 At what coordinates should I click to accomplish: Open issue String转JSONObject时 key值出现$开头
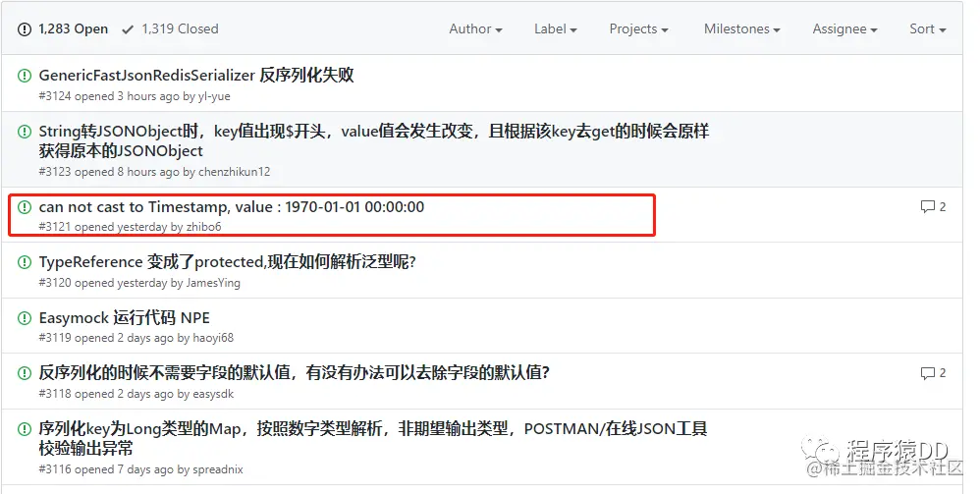[x=374, y=140]
